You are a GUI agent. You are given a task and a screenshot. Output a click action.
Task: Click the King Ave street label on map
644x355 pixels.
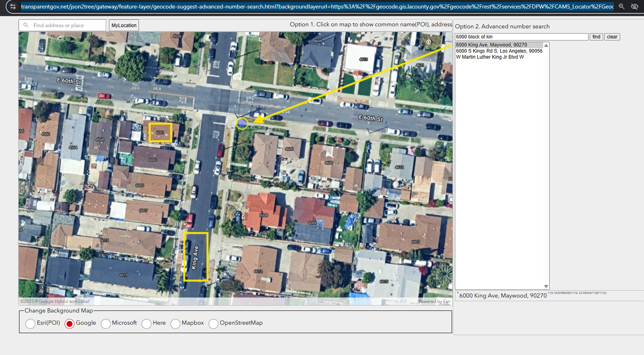click(x=195, y=257)
